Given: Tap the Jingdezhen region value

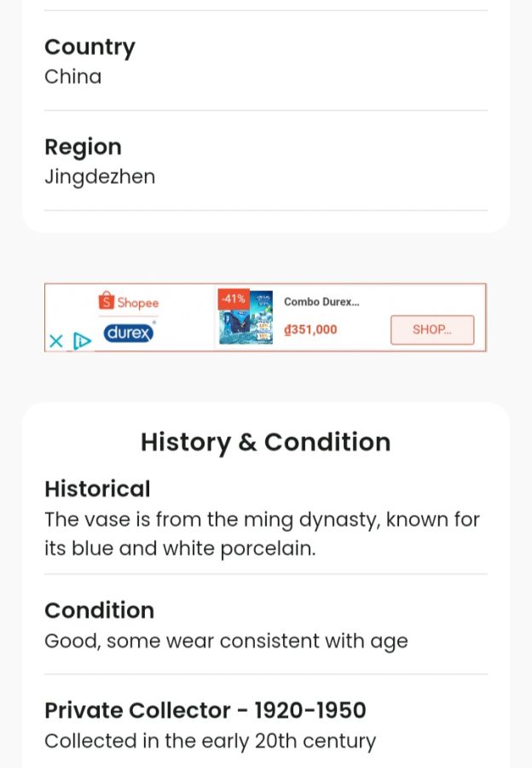Looking at the screenshot, I should 100,177.
